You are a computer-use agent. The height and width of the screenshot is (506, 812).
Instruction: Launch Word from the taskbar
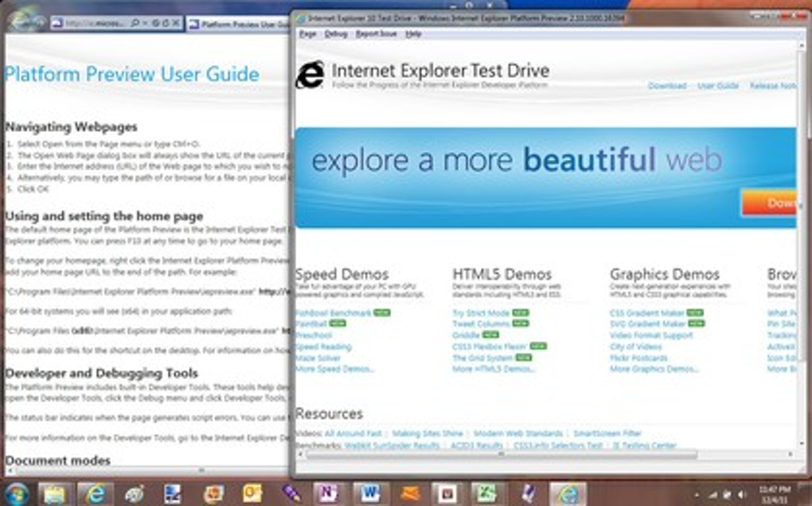(x=369, y=494)
